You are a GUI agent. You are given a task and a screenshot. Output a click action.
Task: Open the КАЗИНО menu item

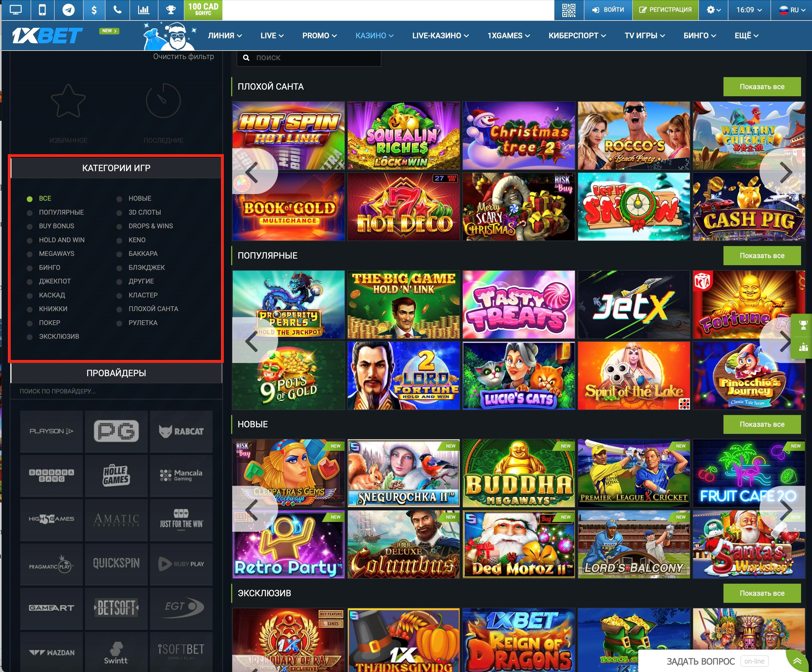point(374,36)
